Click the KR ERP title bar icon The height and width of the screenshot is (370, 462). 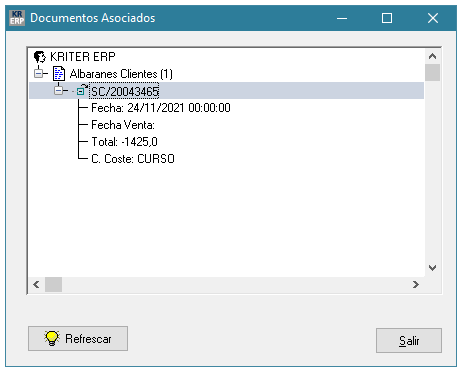coord(17,18)
